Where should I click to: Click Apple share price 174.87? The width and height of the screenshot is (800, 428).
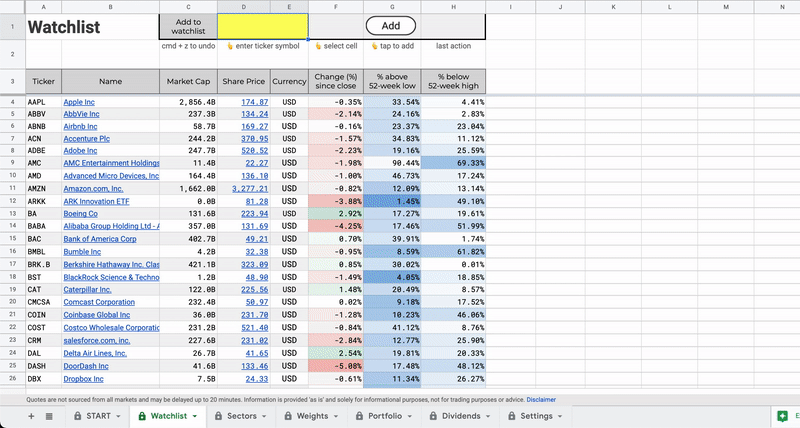(x=255, y=102)
